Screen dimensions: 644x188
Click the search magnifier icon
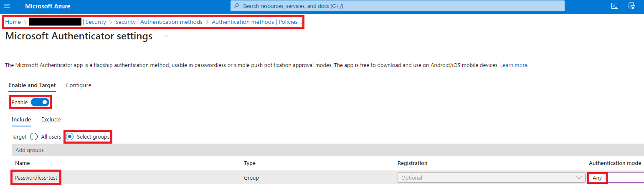(x=237, y=6)
